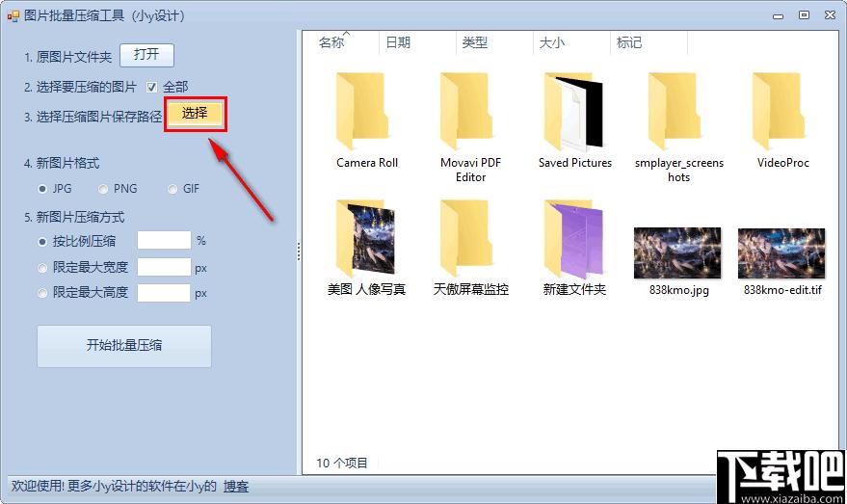Select the 838kmo.jpg image thumbnail
Image resolution: width=847 pixels, height=504 pixels.
(x=677, y=252)
